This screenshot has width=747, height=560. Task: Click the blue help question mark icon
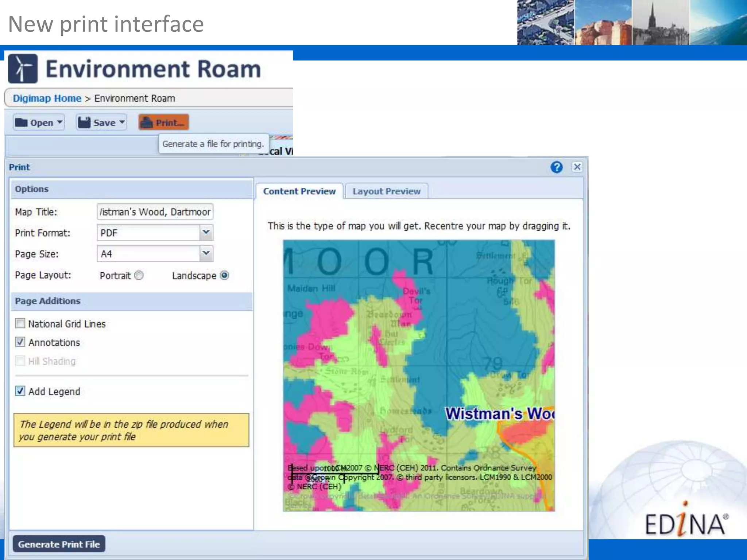point(556,167)
